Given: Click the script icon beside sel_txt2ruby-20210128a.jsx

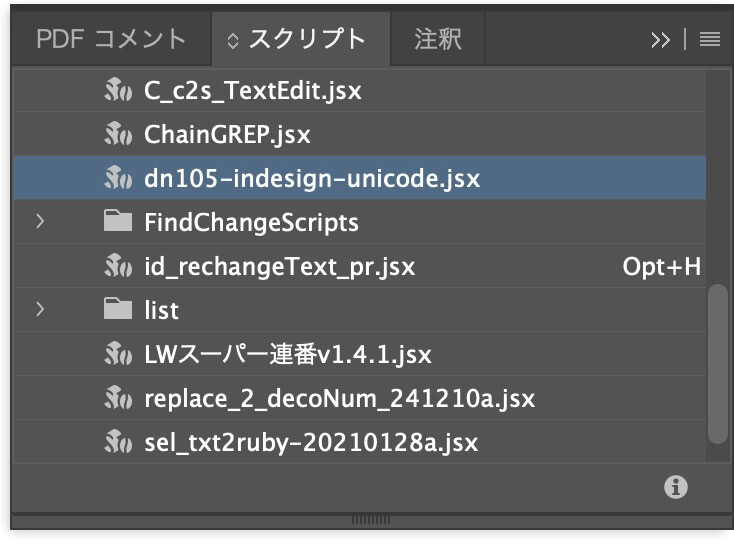Looking at the screenshot, I should pos(118,442).
